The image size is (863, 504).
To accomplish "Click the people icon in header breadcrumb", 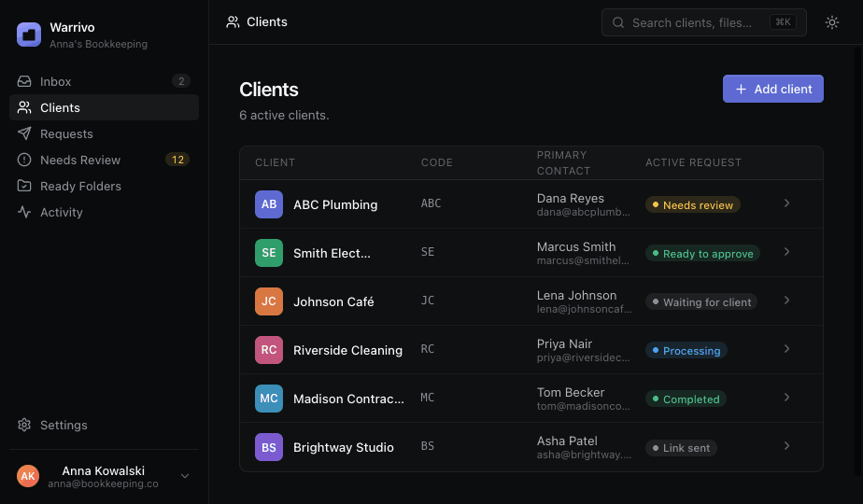I will [233, 22].
